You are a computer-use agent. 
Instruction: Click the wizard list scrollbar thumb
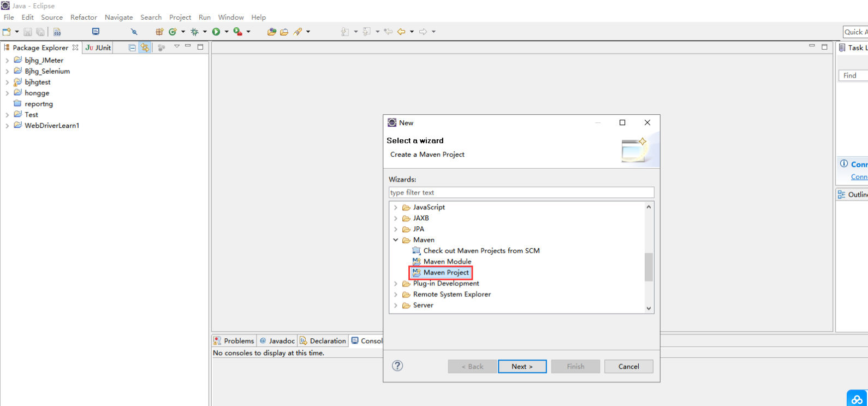click(x=649, y=267)
